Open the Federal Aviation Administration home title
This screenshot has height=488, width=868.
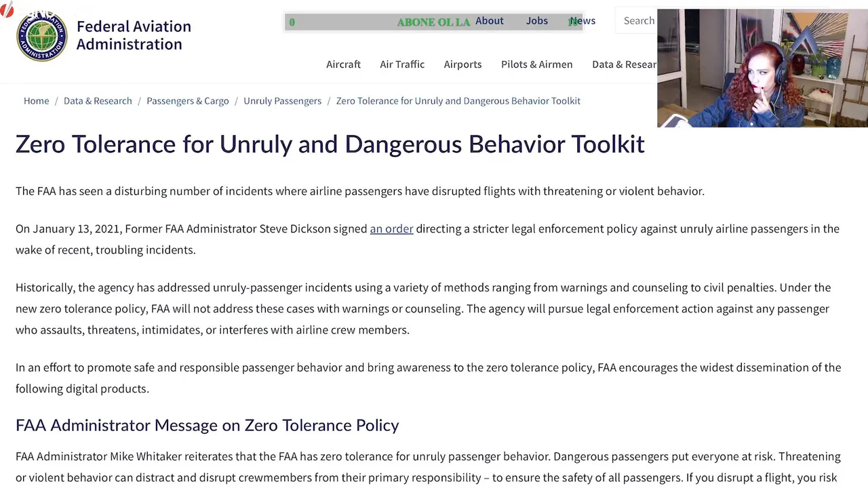point(134,35)
